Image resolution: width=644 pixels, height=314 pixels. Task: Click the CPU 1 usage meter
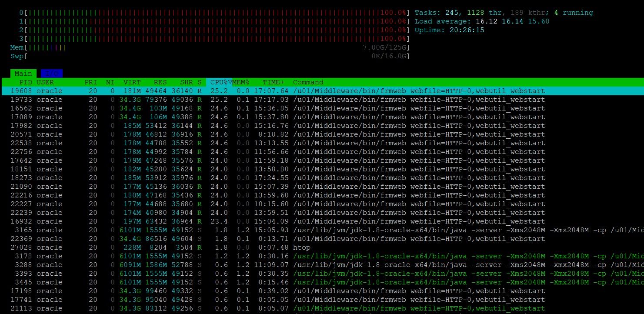coord(214,21)
